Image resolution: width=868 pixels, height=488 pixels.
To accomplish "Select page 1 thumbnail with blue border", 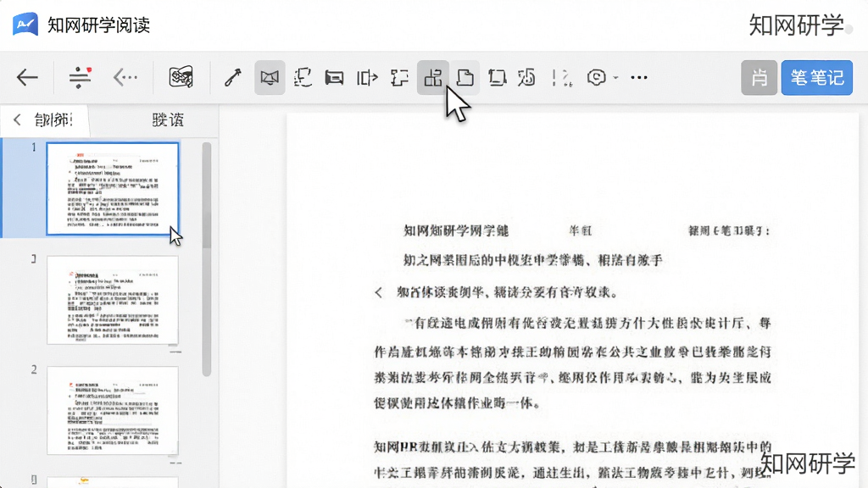I will pos(113,189).
